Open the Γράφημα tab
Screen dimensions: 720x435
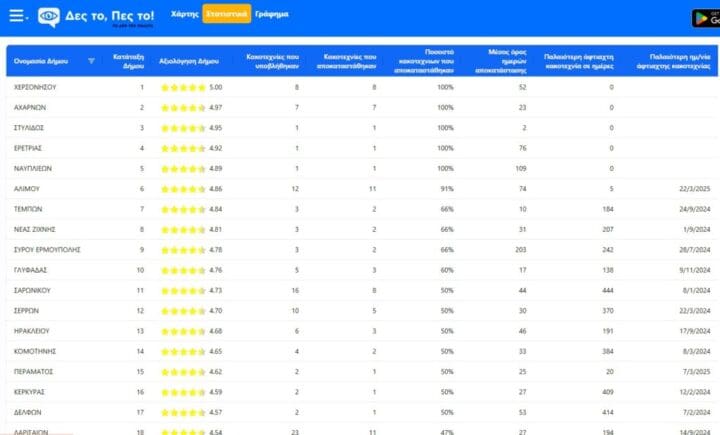pos(271,14)
